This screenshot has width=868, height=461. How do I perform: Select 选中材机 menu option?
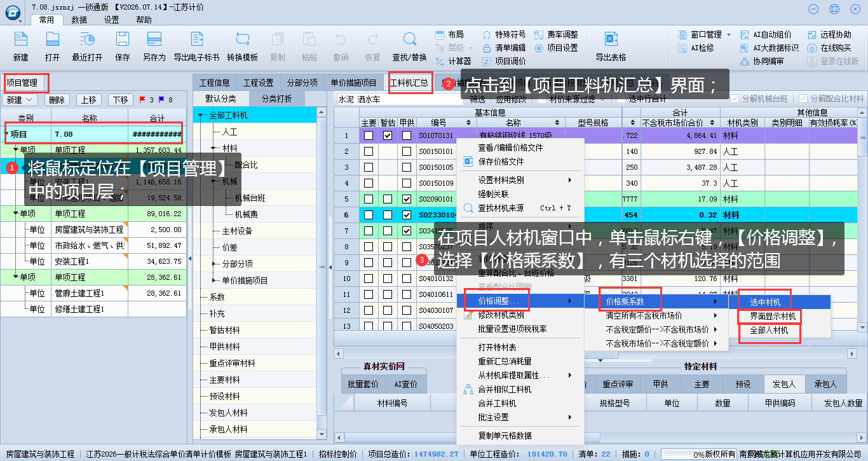point(765,302)
